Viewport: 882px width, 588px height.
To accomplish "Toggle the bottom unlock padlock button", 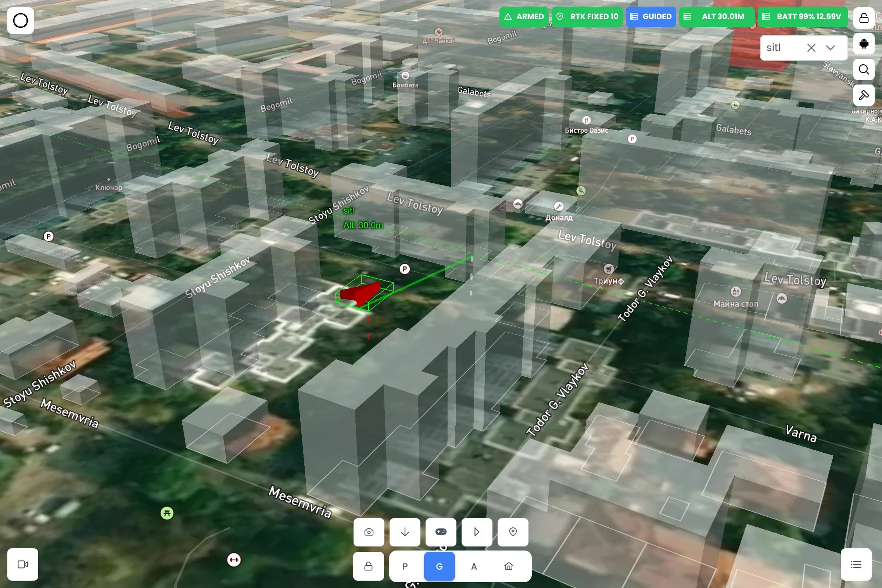I will pos(368,566).
